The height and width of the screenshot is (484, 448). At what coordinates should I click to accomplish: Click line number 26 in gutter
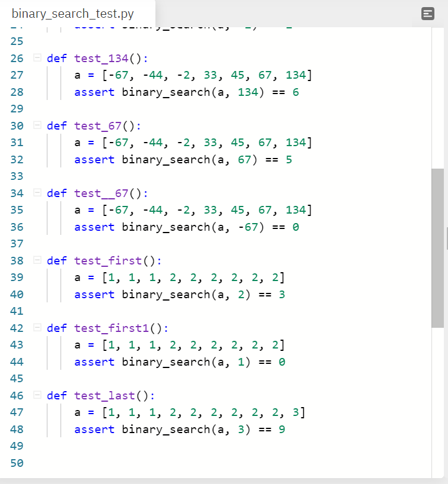(17, 59)
